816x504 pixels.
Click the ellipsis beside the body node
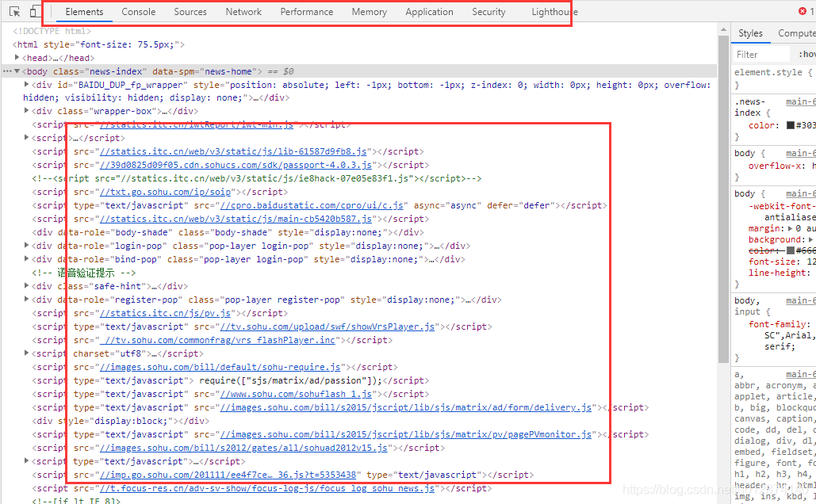click(7, 71)
